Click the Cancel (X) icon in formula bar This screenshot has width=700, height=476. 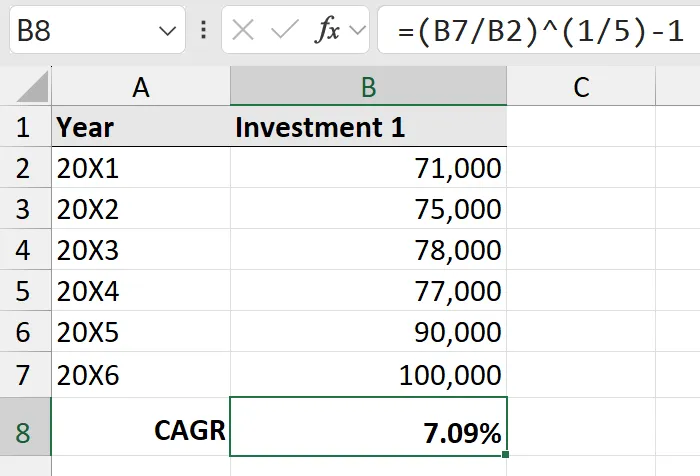[x=243, y=31]
